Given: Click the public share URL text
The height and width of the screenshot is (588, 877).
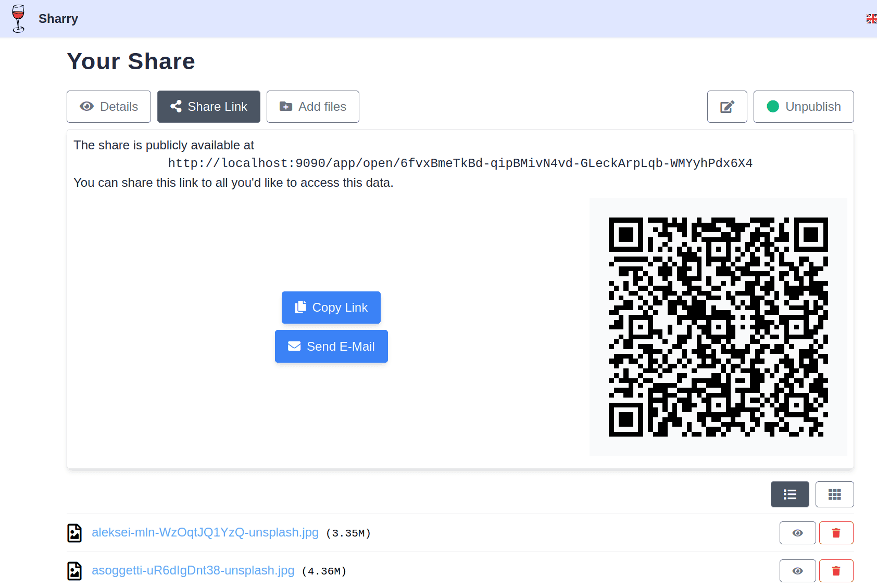Looking at the screenshot, I should pos(460,163).
